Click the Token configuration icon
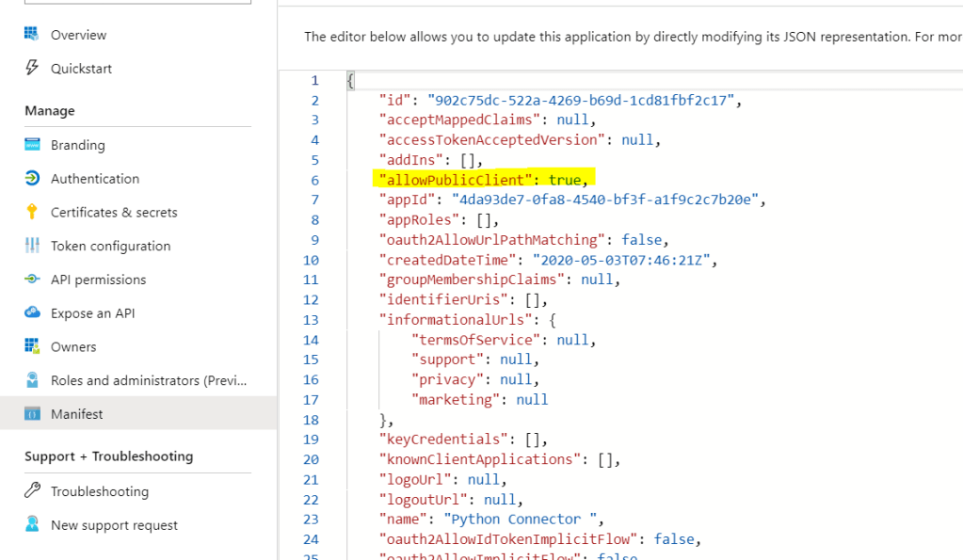This screenshot has height=560, width=963. click(x=32, y=246)
